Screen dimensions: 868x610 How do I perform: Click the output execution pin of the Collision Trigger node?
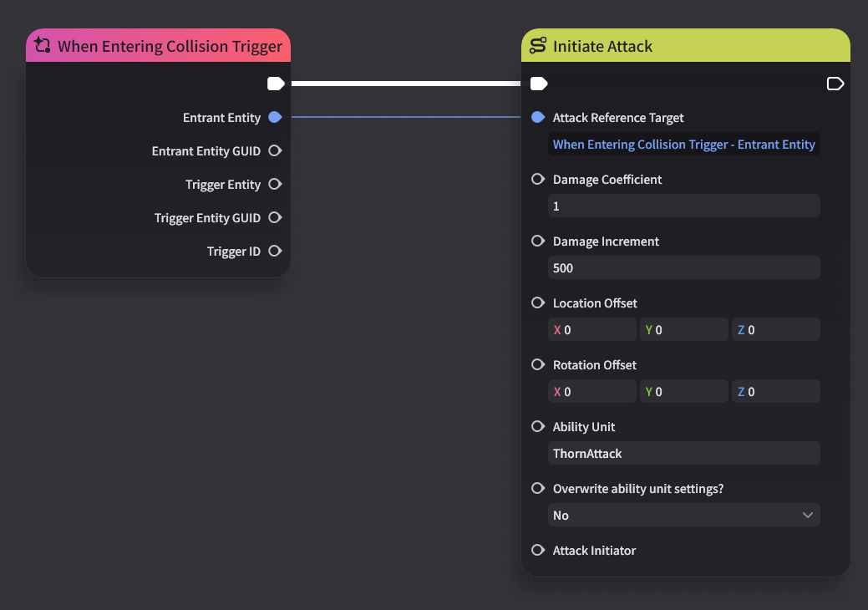(x=276, y=84)
